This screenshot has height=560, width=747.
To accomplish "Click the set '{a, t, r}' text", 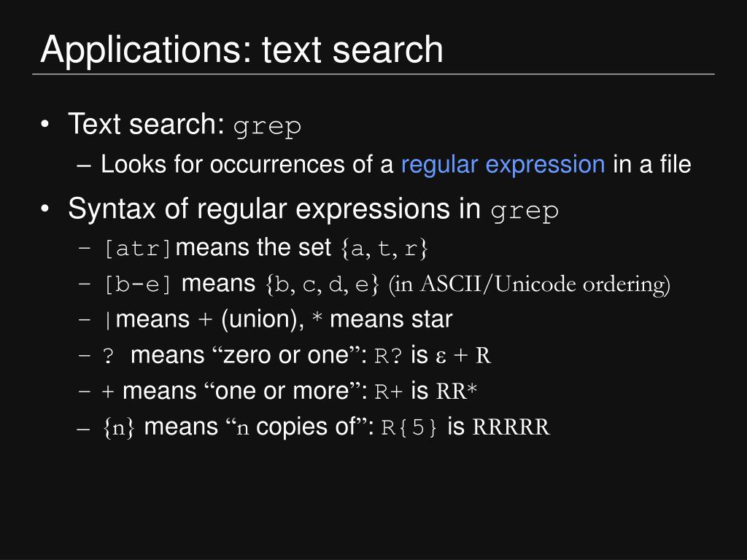I will [x=384, y=248].
